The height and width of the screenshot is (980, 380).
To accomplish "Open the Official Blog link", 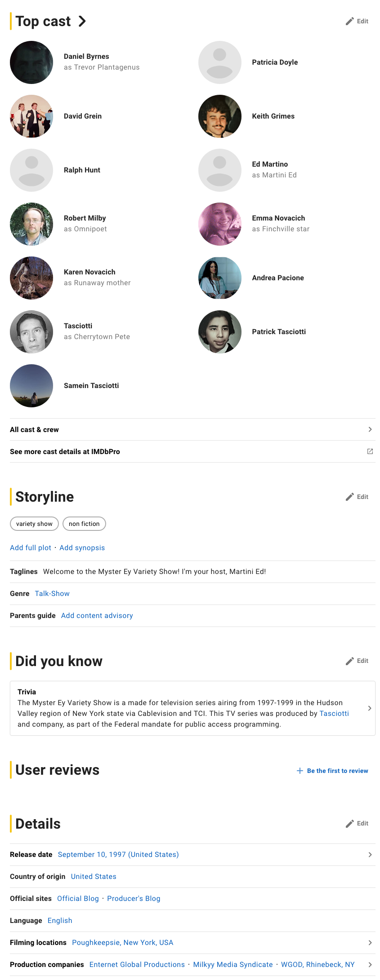I will (78, 898).
